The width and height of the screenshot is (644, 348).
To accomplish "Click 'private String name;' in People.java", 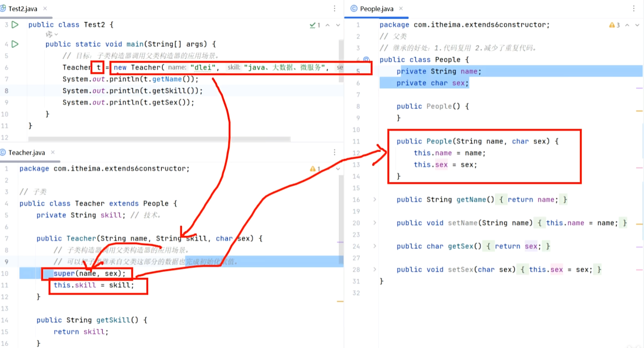I will point(439,71).
